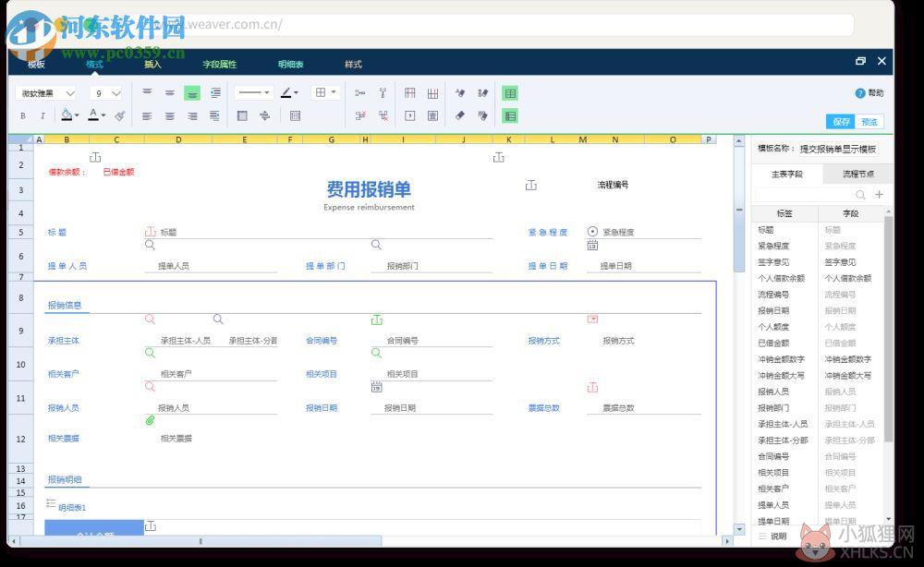The image size is (924, 567).
Task: Click the boxed arrow icon in toolbar
Action: 410,116
